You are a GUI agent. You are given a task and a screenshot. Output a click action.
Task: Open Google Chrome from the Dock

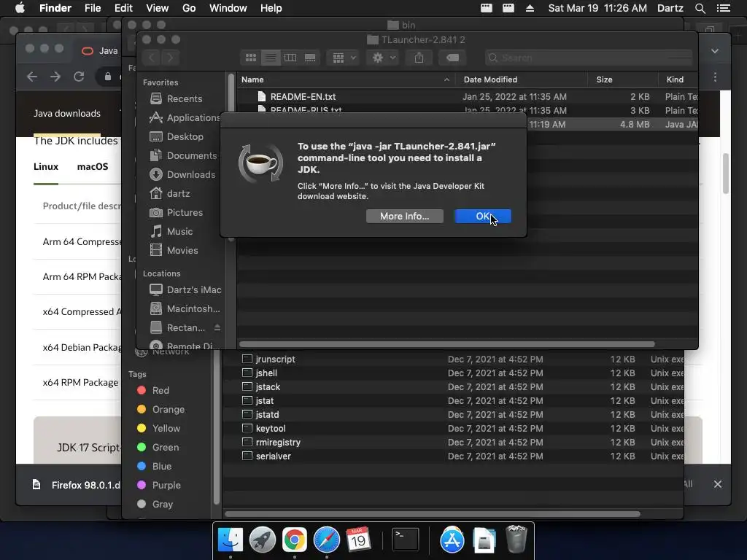(x=295, y=540)
